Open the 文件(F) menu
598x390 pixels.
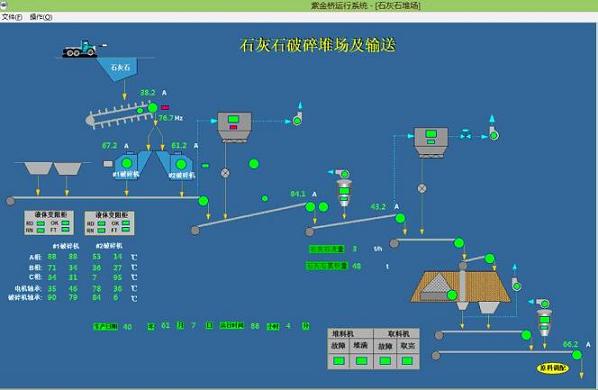pyautogui.click(x=12, y=17)
